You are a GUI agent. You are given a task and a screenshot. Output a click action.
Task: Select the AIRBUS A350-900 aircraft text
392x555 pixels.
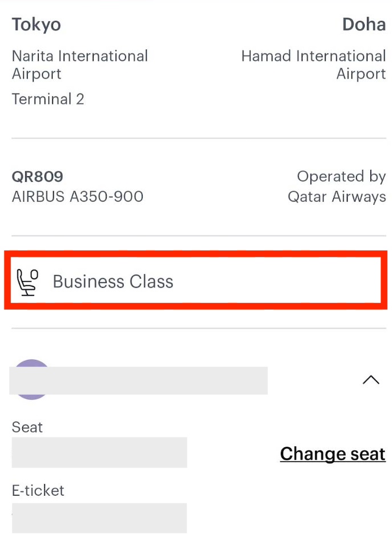(77, 196)
